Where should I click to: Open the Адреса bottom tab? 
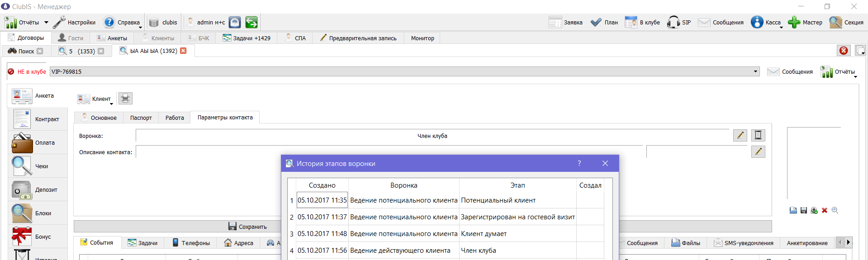point(238,243)
